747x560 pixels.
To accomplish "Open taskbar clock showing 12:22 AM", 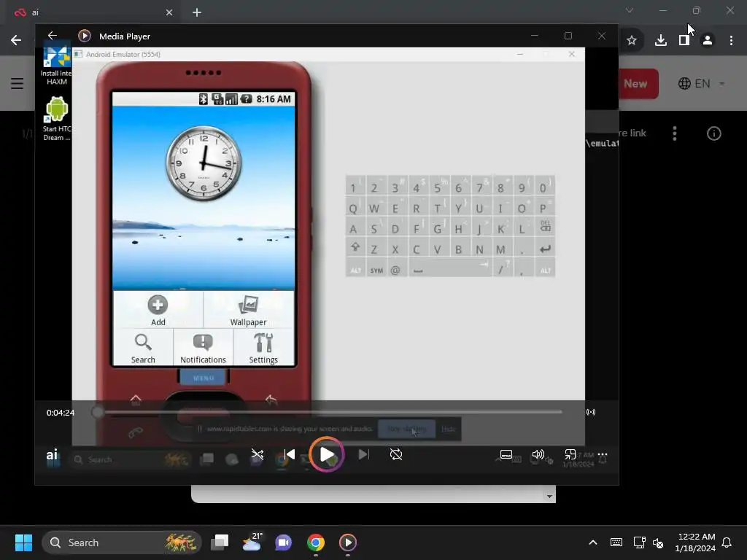I will (x=695, y=542).
